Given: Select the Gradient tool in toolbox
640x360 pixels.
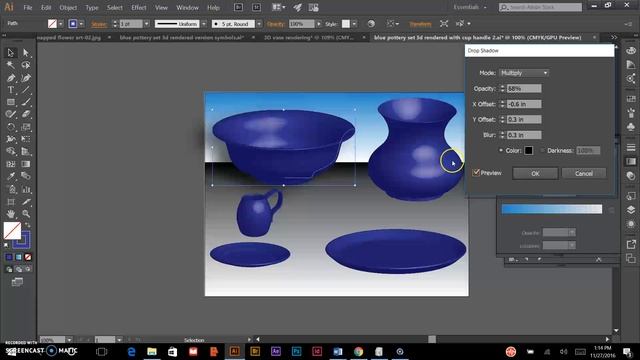Looking at the screenshot, I should tap(26, 164).
